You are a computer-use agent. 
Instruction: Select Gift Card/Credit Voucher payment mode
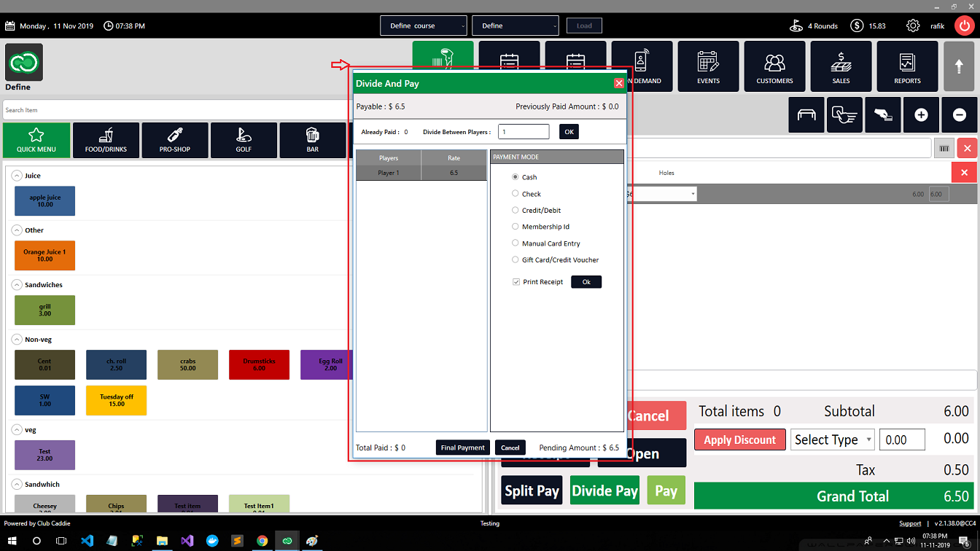point(516,259)
